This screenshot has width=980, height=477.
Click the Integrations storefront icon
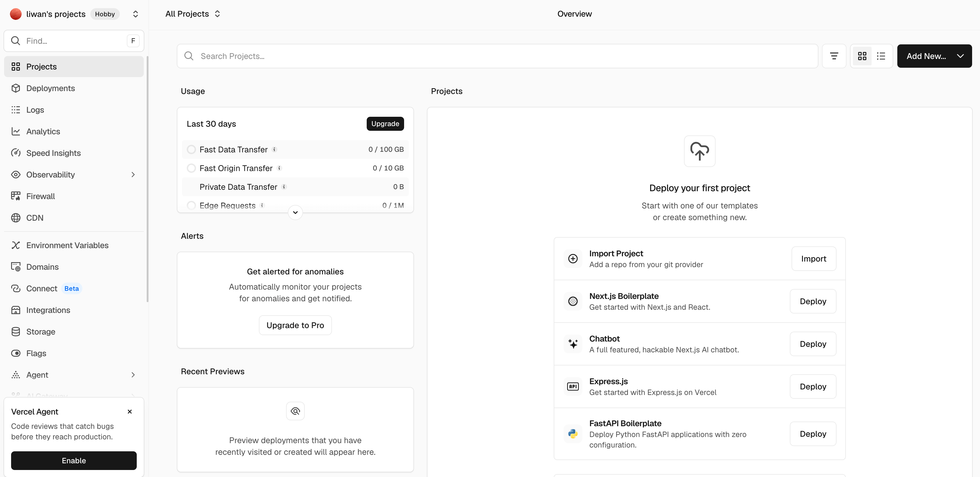tap(15, 310)
